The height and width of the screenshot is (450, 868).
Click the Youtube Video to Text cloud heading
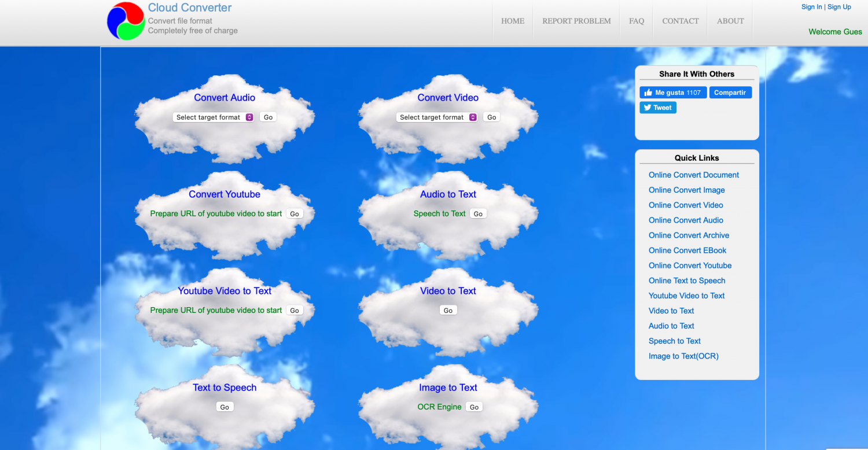pos(225,291)
